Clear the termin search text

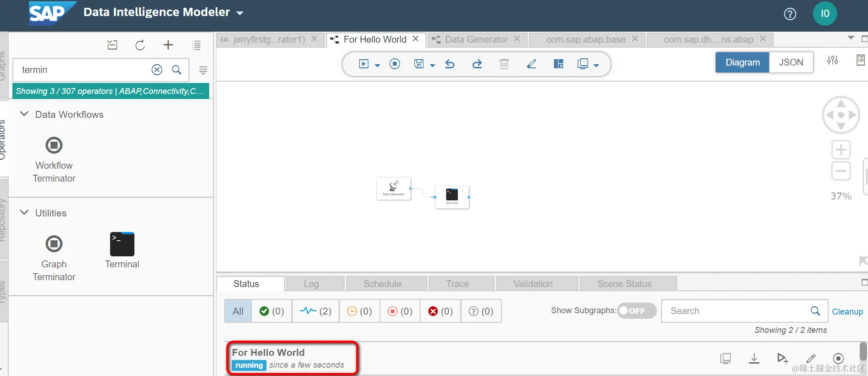(157, 70)
